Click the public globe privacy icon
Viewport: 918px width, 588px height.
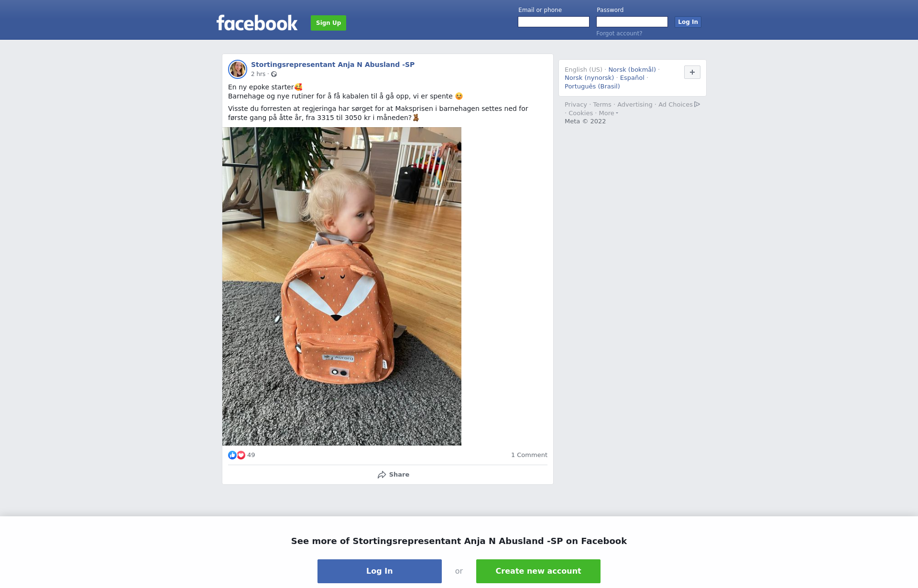click(x=274, y=74)
